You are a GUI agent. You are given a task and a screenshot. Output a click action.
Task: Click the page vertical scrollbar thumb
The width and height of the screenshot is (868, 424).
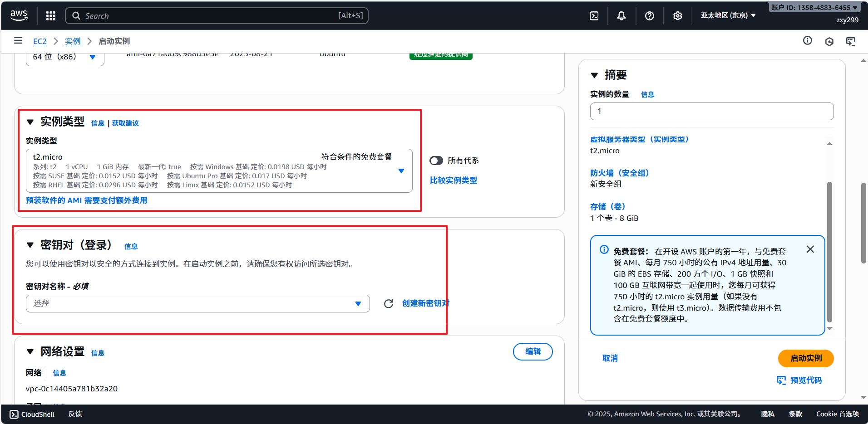tap(863, 223)
